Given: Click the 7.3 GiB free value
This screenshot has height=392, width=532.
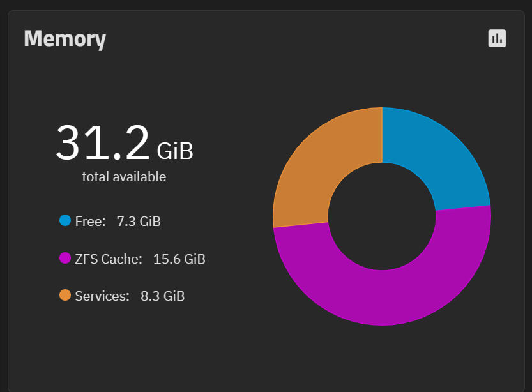Looking at the screenshot, I should [139, 222].
